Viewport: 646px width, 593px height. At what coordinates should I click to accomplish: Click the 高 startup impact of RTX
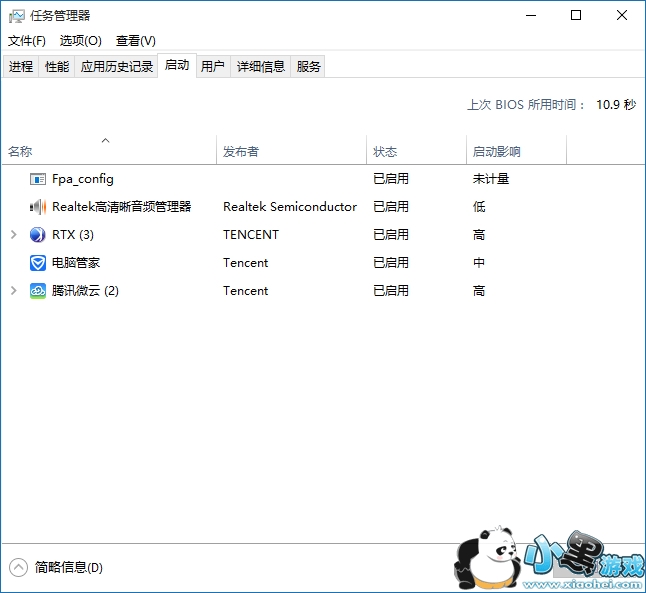pos(479,234)
